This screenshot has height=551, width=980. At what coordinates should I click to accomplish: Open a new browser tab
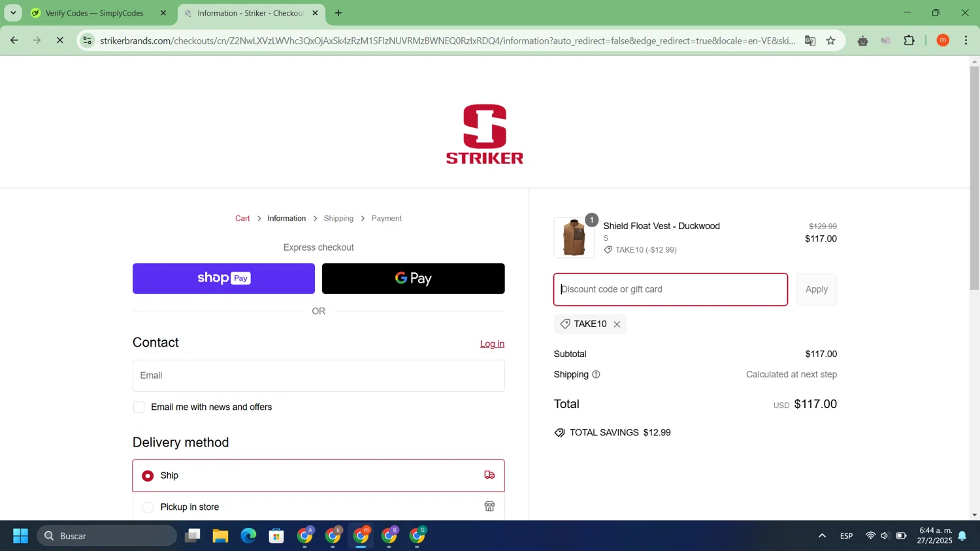pos(338,13)
